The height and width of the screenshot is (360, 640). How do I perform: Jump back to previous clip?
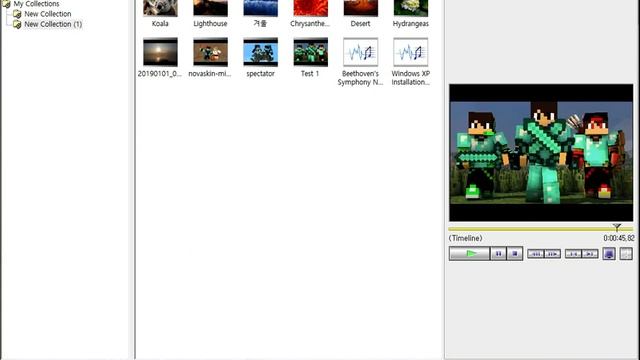573,254
